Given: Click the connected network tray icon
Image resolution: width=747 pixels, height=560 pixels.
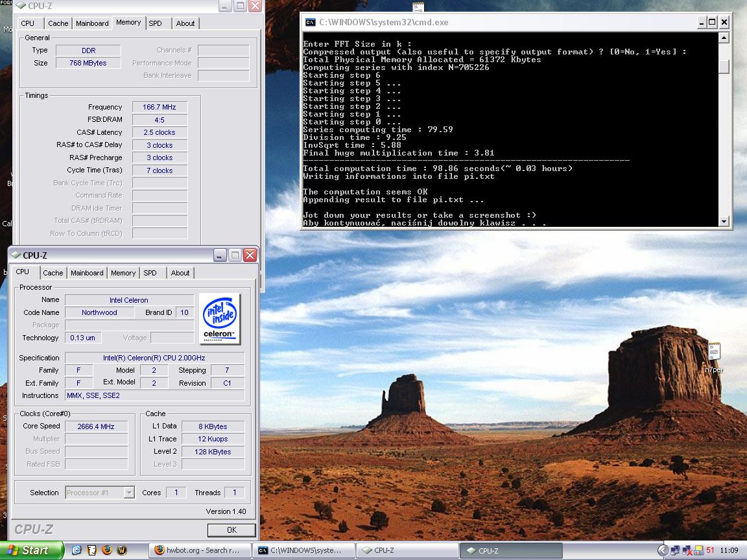Looking at the screenshot, I should [675, 550].
